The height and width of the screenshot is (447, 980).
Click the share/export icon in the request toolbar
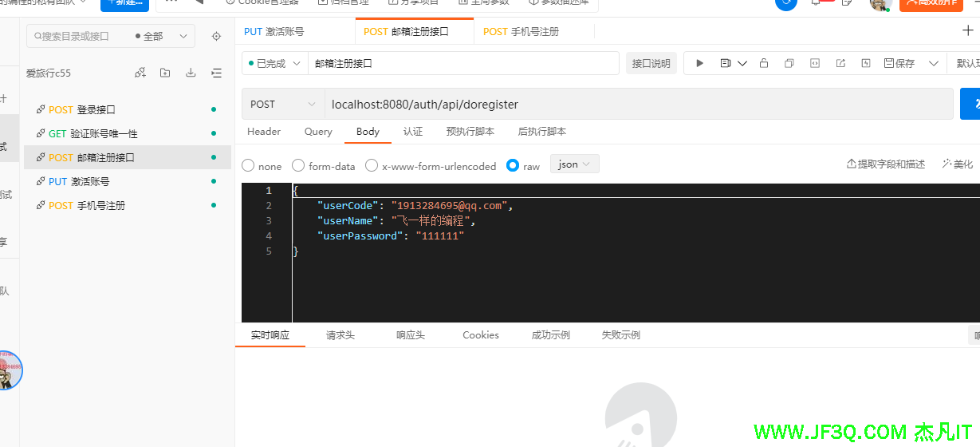[840, 63]
